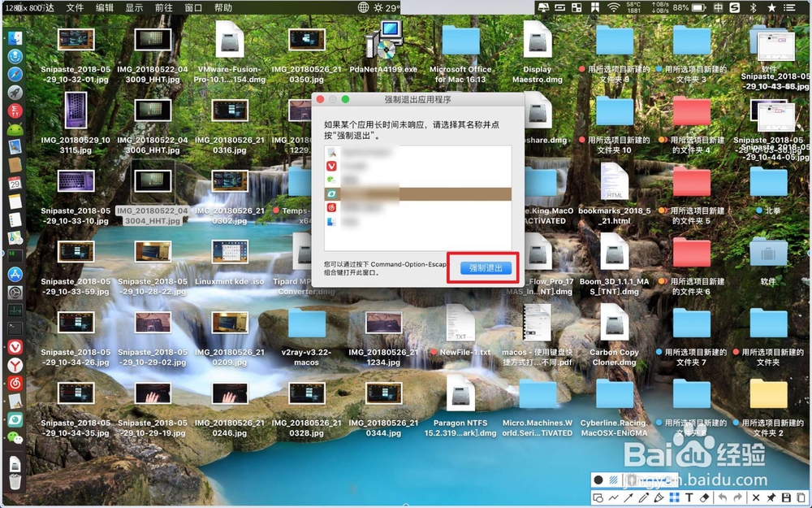Open the 前往 menu

tap(164, 8)
